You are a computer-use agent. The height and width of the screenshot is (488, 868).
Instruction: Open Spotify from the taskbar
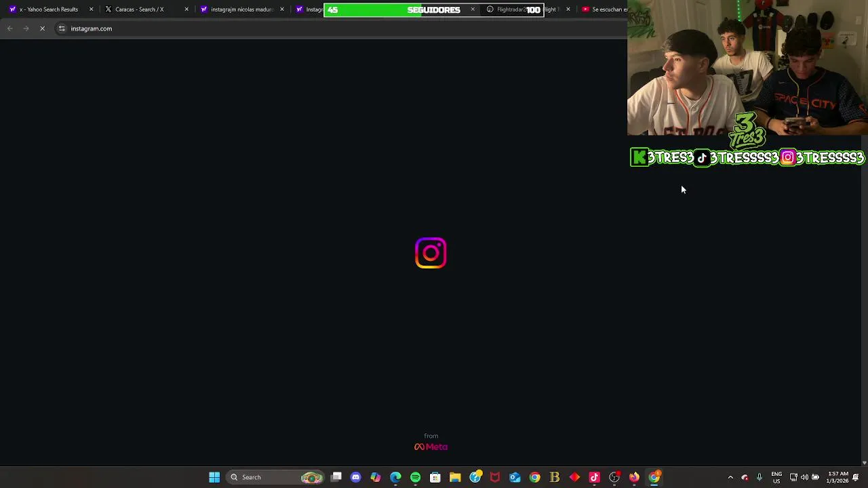[x=415, y=477]
